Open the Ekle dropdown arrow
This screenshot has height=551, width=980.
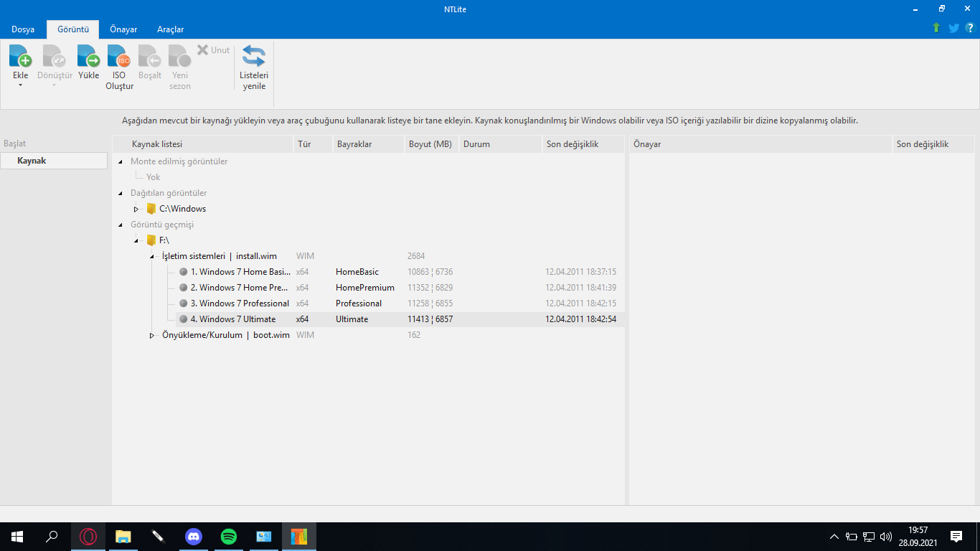point(20,85)
